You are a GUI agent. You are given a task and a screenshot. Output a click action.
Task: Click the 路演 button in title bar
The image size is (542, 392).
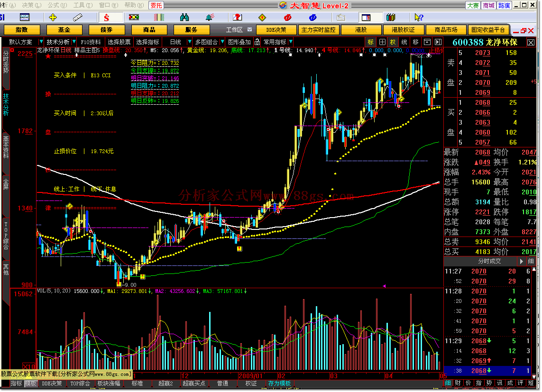(504, 5)
